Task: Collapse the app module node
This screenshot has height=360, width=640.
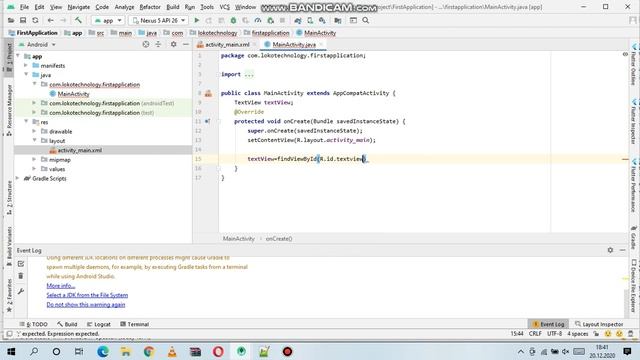Action: pyautogui.click(x=18, y=56)
